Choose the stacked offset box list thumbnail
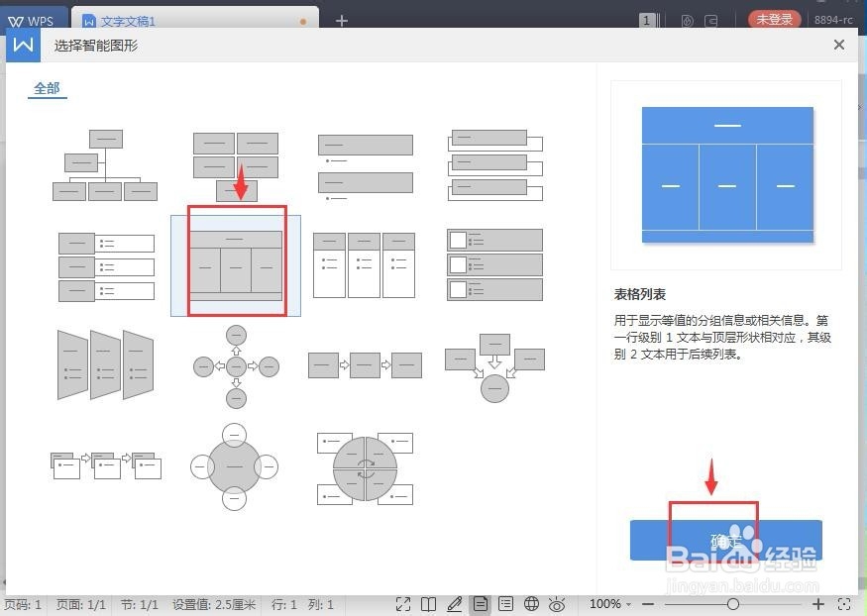Image resolution: width=867 pixels, height=616 pixels. (494, 164)
